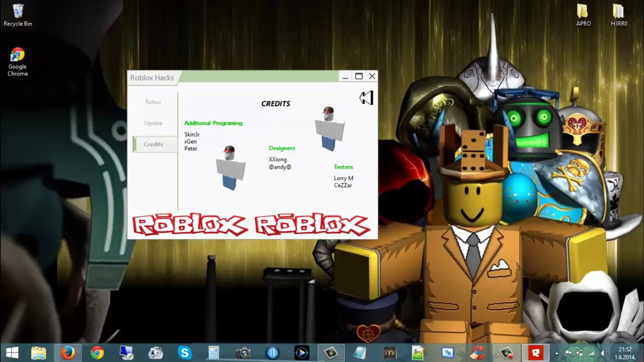Select the Update tab in sidebar

point(153,122)
